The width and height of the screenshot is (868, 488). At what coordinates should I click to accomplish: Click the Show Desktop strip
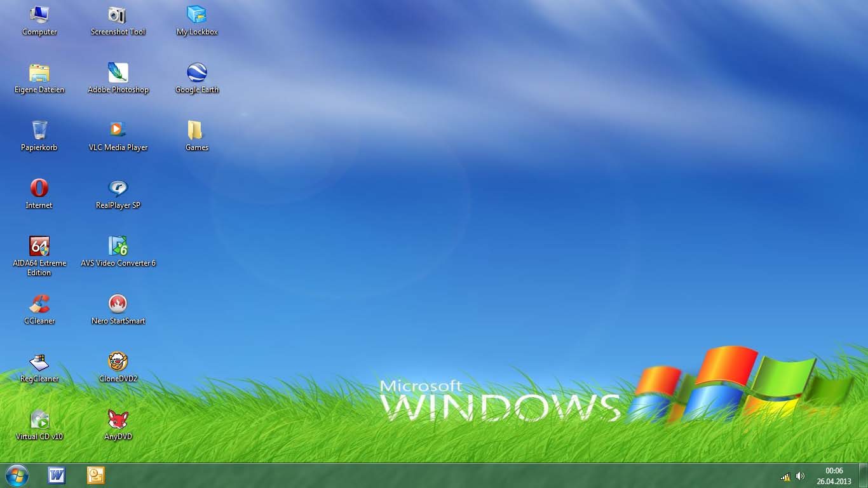click(x=864, y=475)
